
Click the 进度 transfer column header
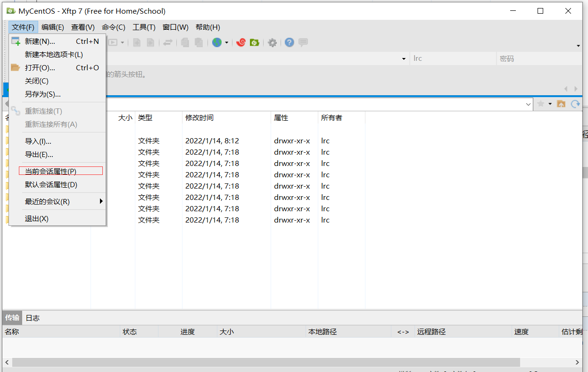(x=188, y=332)
